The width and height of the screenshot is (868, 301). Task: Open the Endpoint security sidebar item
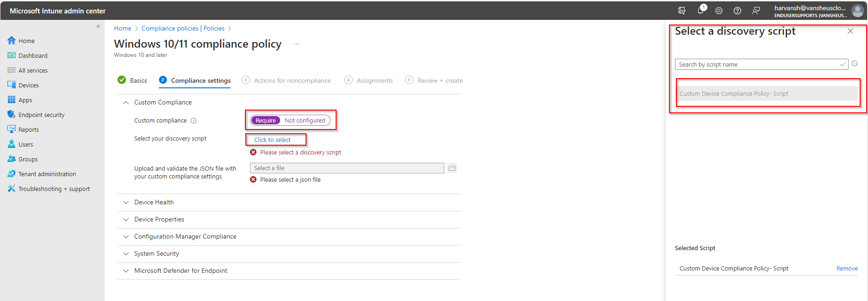pos(36,115)
